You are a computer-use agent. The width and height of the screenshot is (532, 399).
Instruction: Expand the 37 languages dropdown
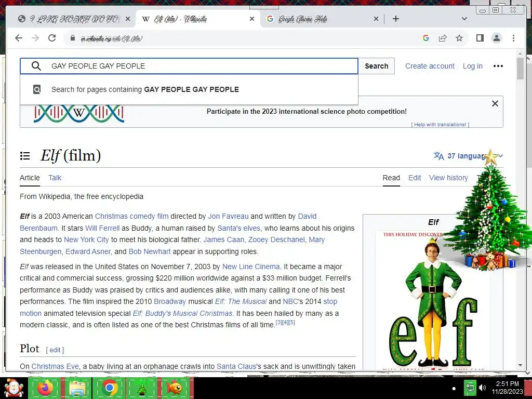pos(468,156)
